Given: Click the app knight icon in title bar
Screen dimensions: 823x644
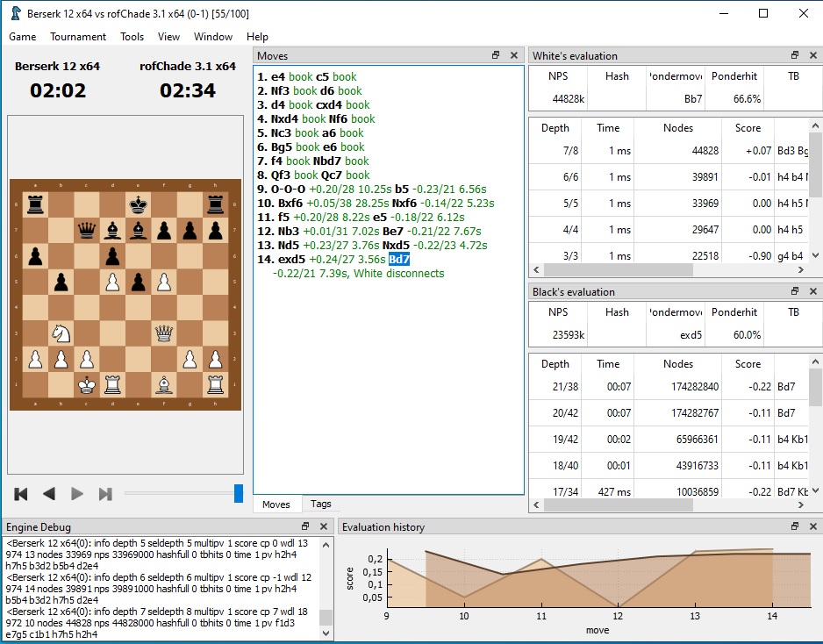Looking at the screenshot, I should click(x=15, y=13).
